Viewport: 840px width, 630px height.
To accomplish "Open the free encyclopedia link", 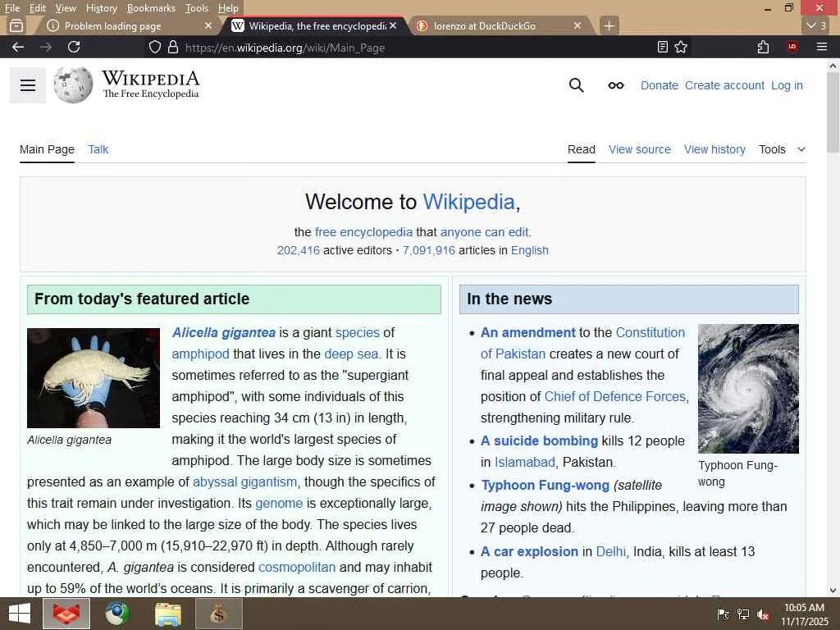I will [x=363, y=232].
